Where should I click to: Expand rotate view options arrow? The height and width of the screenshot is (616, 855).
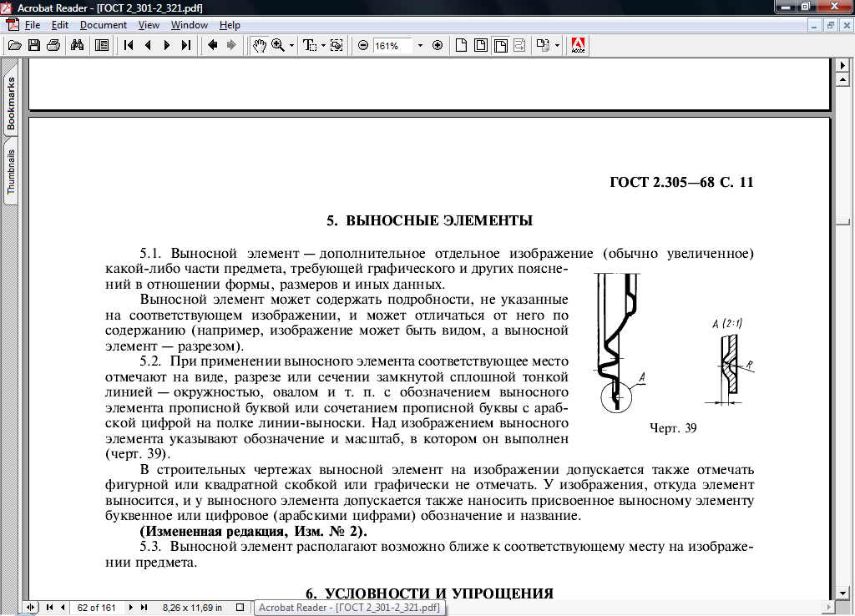click(557, 46)
